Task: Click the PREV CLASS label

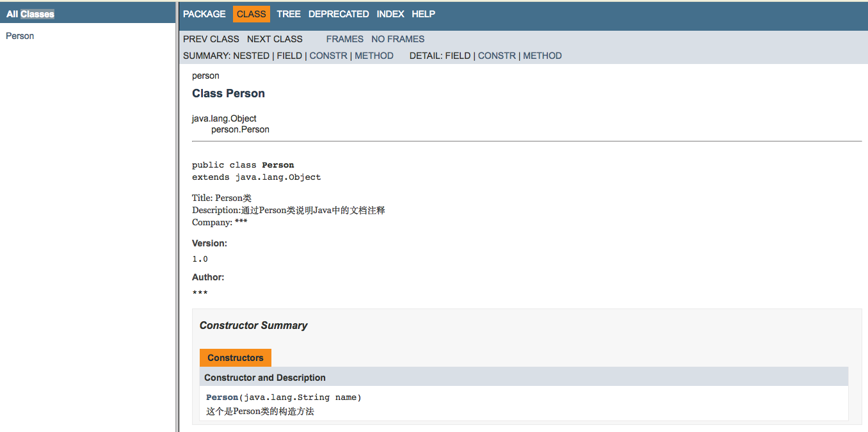Action: (x=211, y=39)
